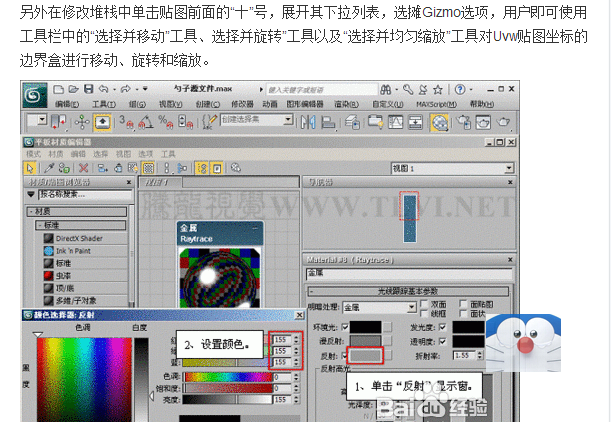Collapse the Raytrace Basic Parameters rollout
Viewport: 611px width, 422px height.
(x=408, y=291)
